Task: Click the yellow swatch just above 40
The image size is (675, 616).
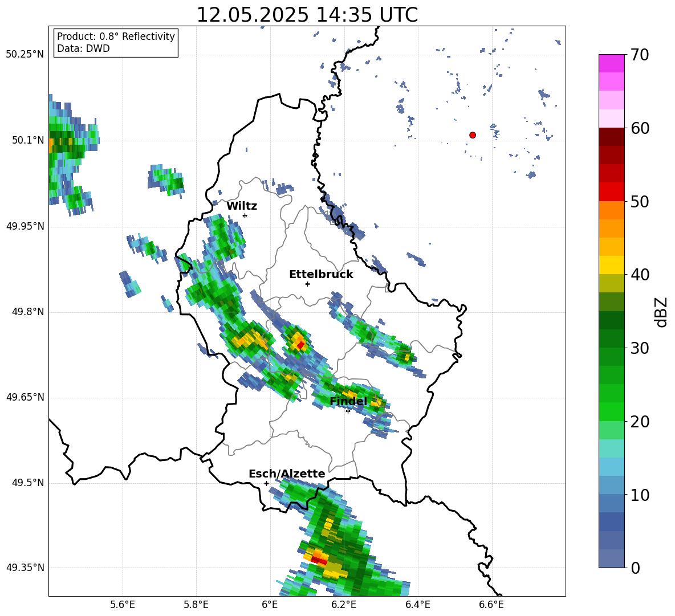Action: point(611,265)
